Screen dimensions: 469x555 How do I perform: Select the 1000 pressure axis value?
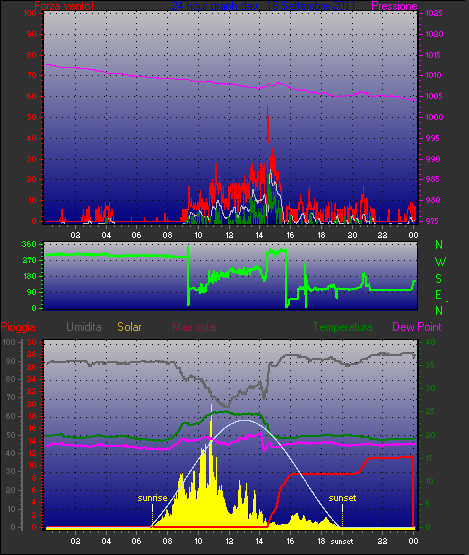click(x=434, y=117)
